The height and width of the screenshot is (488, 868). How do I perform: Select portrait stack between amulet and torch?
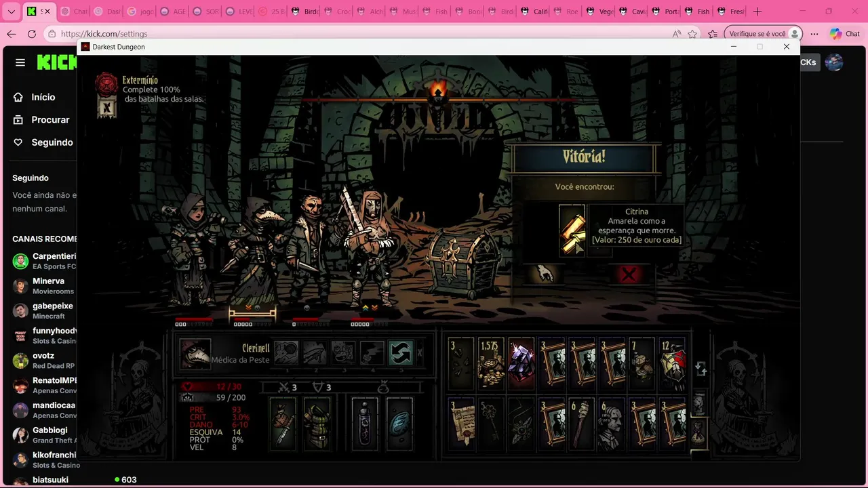(x=552, y=424)
